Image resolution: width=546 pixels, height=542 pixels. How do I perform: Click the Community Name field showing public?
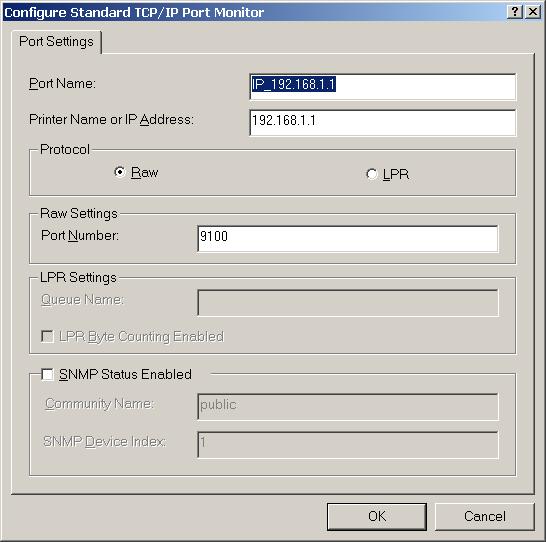[348, 407]
